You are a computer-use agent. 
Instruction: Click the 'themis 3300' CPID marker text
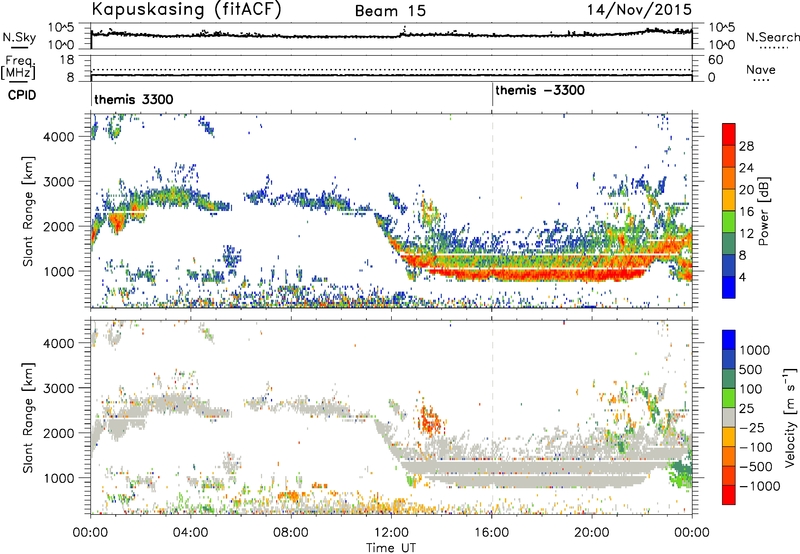134,99
